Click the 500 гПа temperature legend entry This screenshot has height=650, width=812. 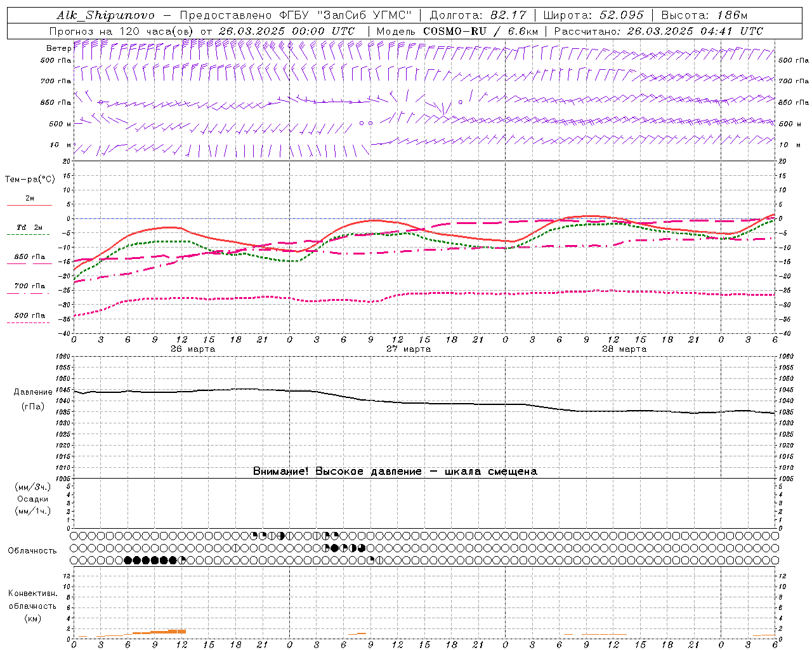coord(29,315)
